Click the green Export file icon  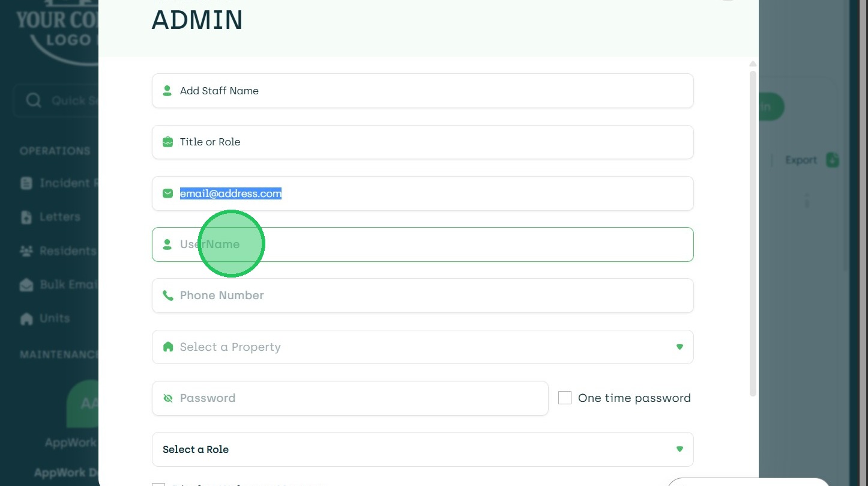click(832, 160)
